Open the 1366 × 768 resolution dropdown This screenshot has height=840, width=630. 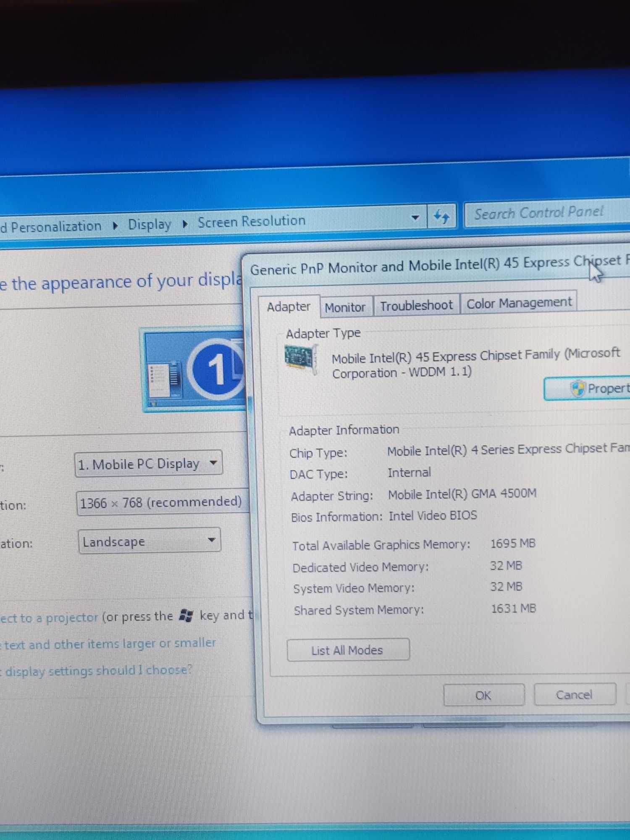point(163,502)
